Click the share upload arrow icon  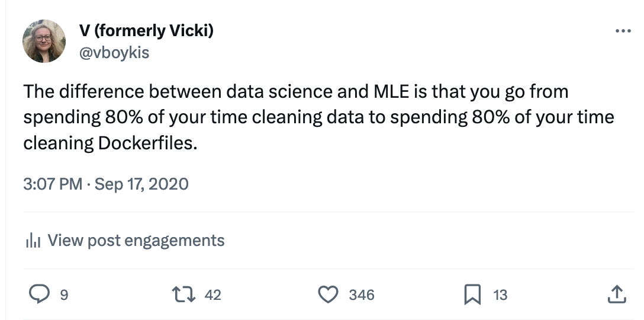click(616, 294)
